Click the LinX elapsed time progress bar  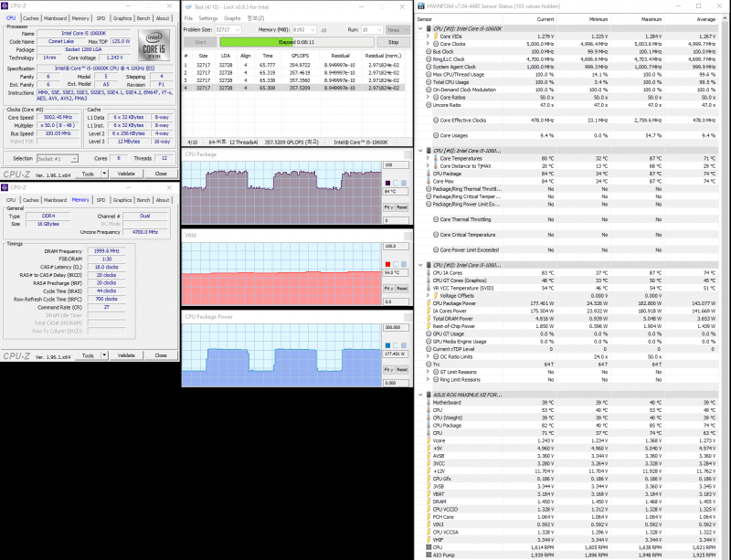tap(296, 42)
